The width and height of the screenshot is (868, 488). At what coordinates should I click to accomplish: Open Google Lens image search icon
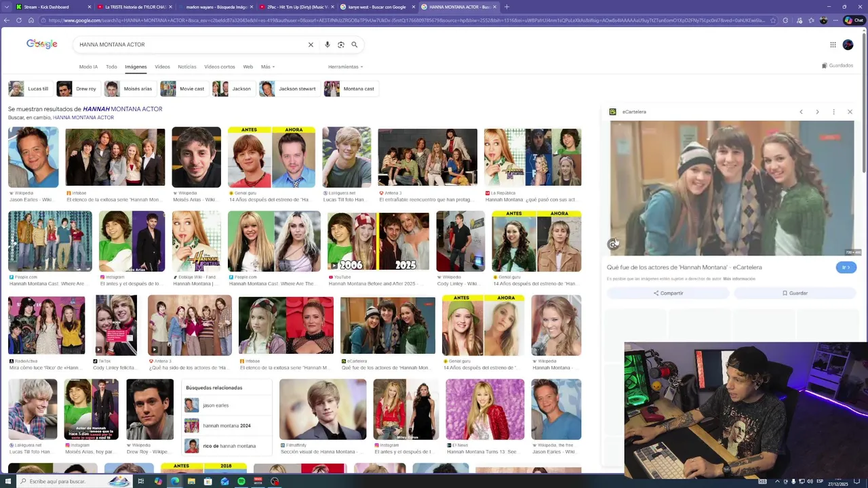[x=340, y=45]
